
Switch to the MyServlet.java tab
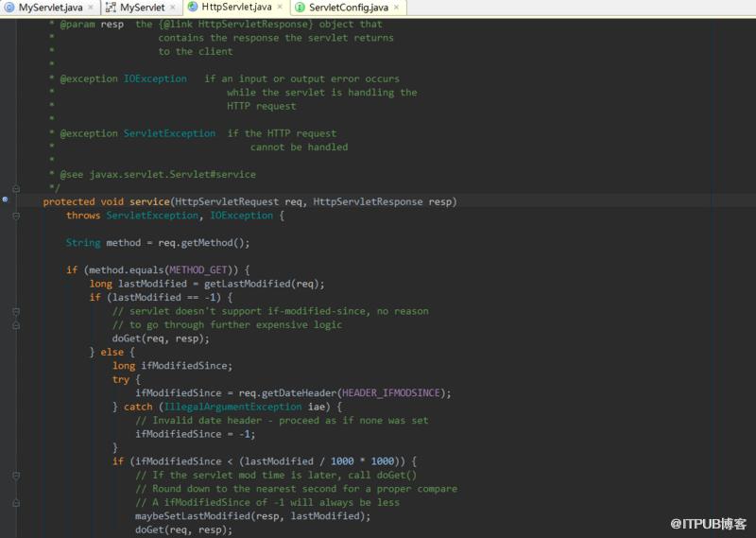pyautogui.click(x=48, y=8)
